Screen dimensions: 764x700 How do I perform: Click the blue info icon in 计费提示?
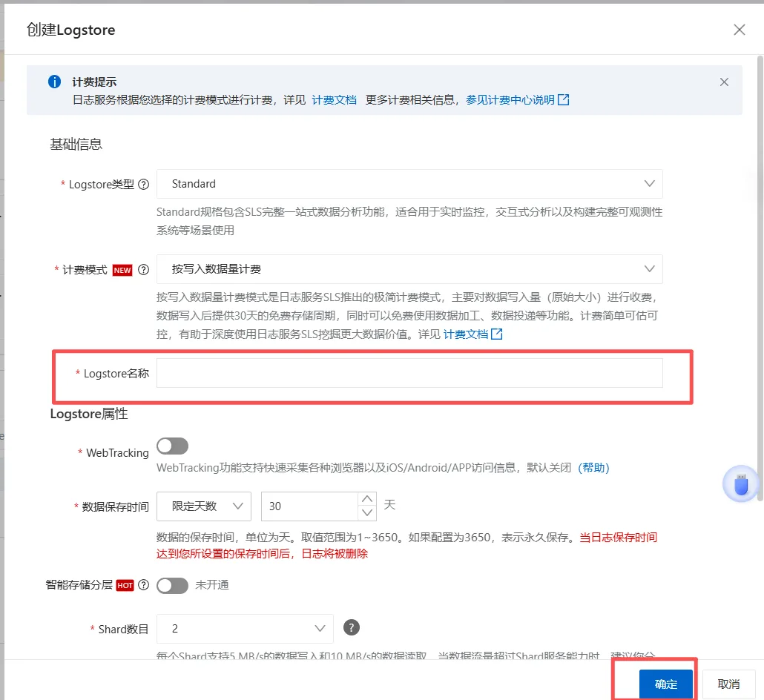tap(55, 82)
